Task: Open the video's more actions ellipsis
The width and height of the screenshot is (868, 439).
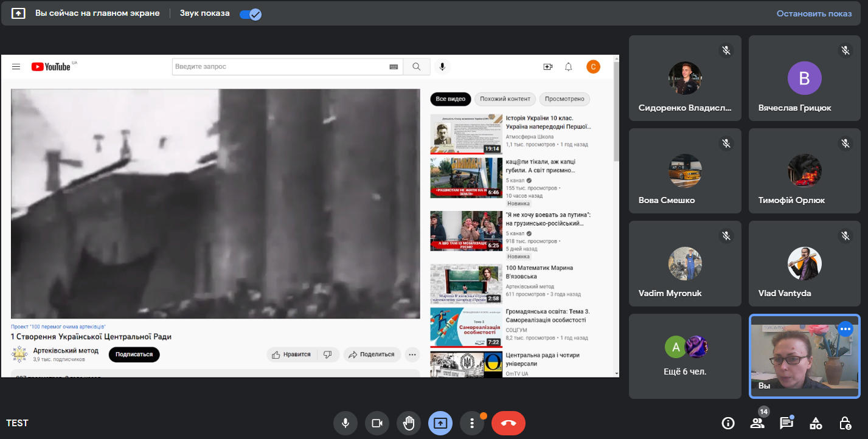Action: [412, 354]
